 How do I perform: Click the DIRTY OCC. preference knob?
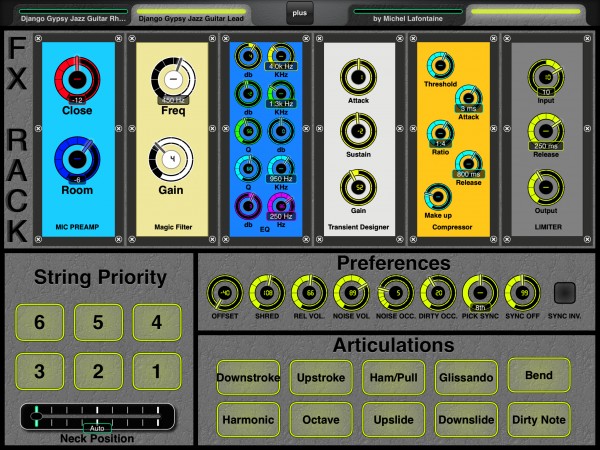pyautogui.click(x=438, y=293)
